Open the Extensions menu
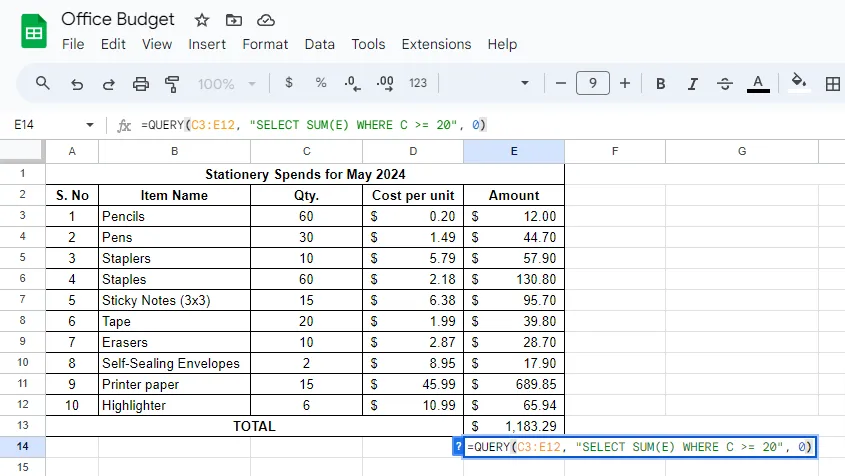The image size is (845, 476). tap(436, 44)
